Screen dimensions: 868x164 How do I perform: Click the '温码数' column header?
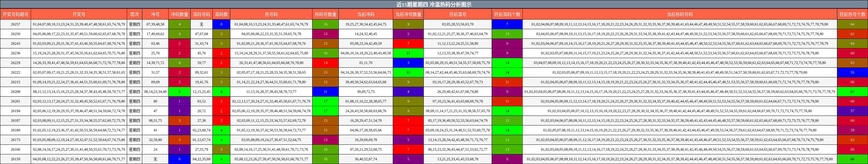pos(221,15)
